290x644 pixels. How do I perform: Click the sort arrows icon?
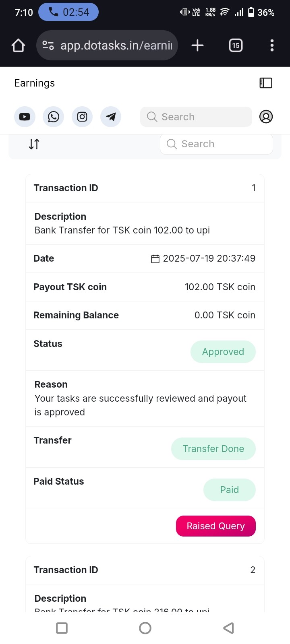tap(34, 144)
